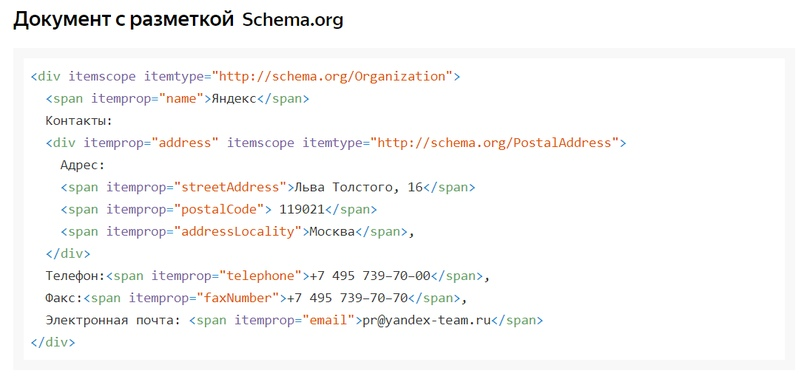The height and width of the screenshot is (379, 807).
Task: Click the email pr@yandex-team.ru
Action: 426,320
